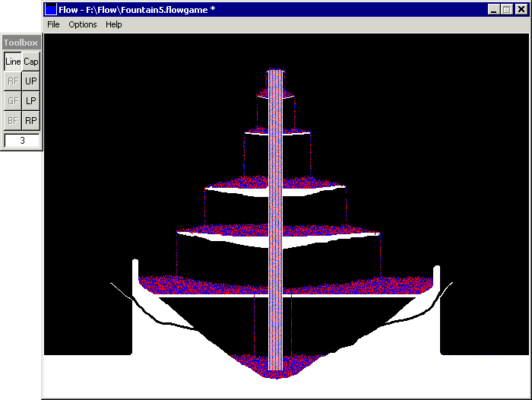Click the size field showing 3
Image resolution: width=532 pixels, height=400 pixels.
pos(22,140)
